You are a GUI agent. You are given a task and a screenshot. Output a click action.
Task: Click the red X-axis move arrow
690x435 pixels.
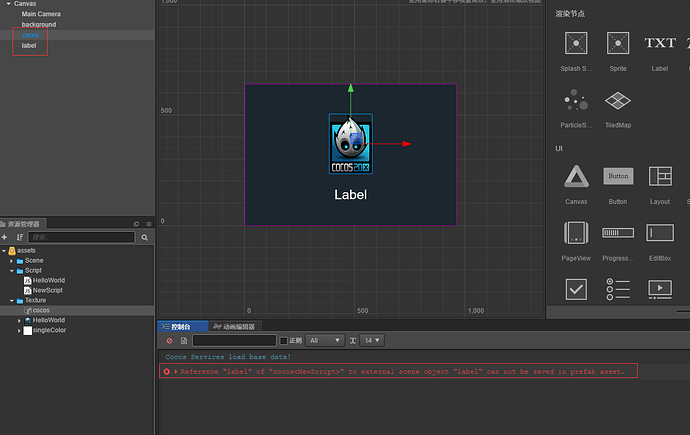point(407,144)
